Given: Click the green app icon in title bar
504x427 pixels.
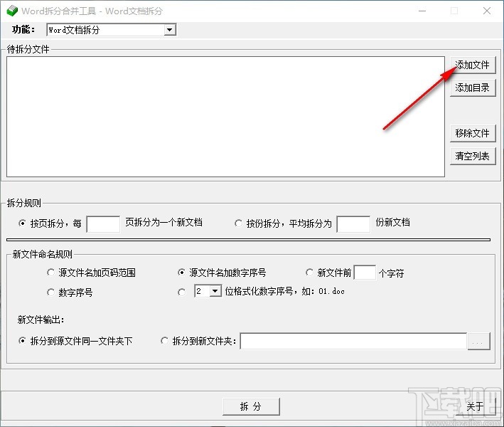Looking at the screenshot, I should pyautogui.click(x=12, y=11).
